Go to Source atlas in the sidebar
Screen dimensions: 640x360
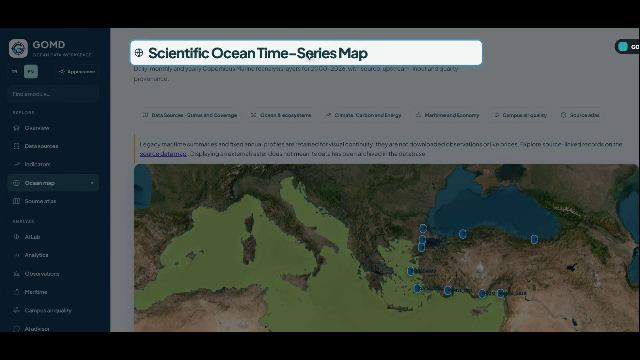(53, 201)
